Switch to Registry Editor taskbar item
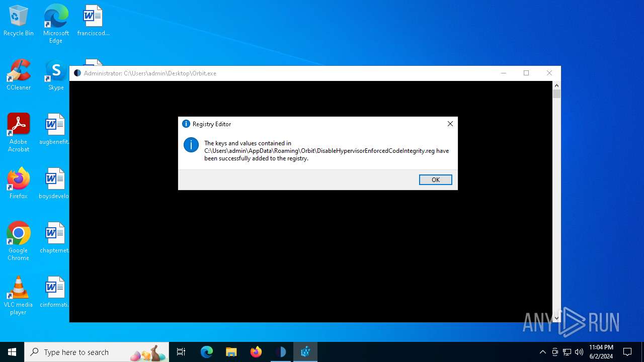The height and width of the screenshot is (362, 644). 305,352
